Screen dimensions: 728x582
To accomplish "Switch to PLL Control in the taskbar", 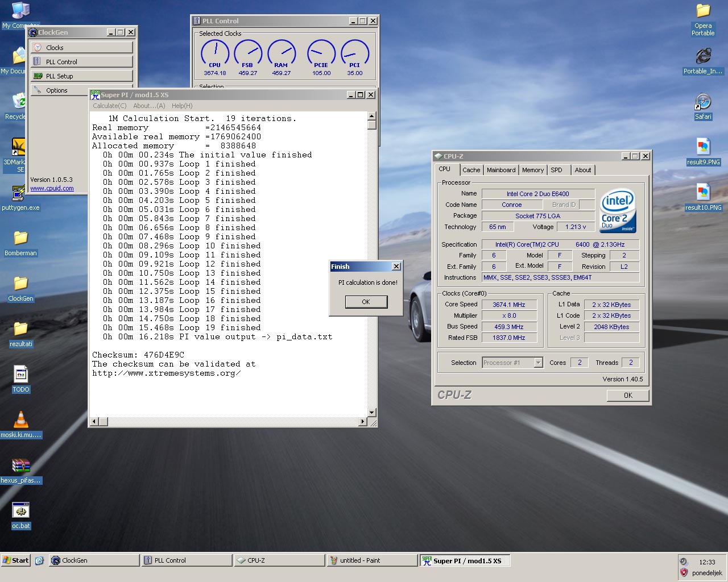I will point(187,560).
